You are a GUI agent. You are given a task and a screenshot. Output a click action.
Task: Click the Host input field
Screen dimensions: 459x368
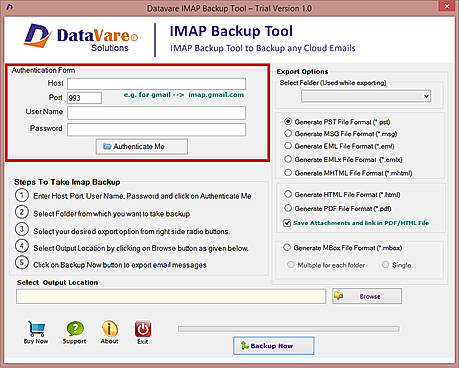[x=156, y=83]
